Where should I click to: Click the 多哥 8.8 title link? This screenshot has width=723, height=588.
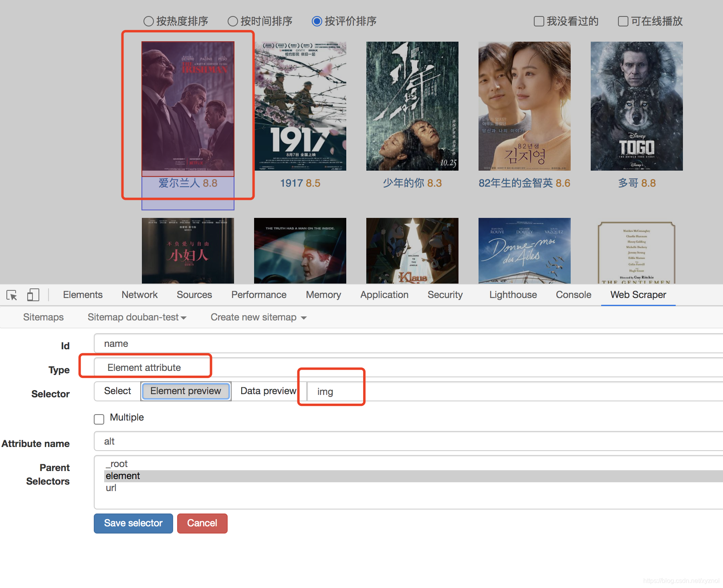coord(637,183)
